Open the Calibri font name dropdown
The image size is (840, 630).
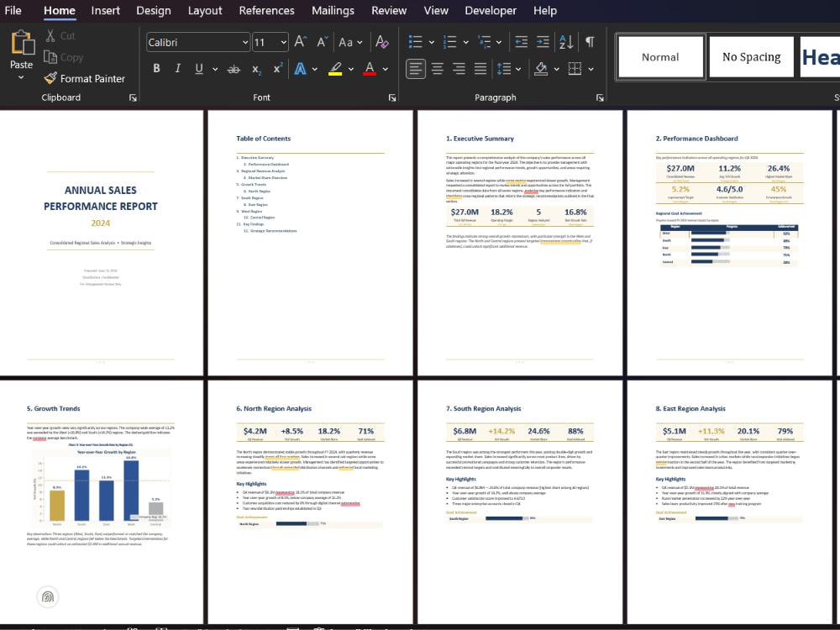[244, 42]
